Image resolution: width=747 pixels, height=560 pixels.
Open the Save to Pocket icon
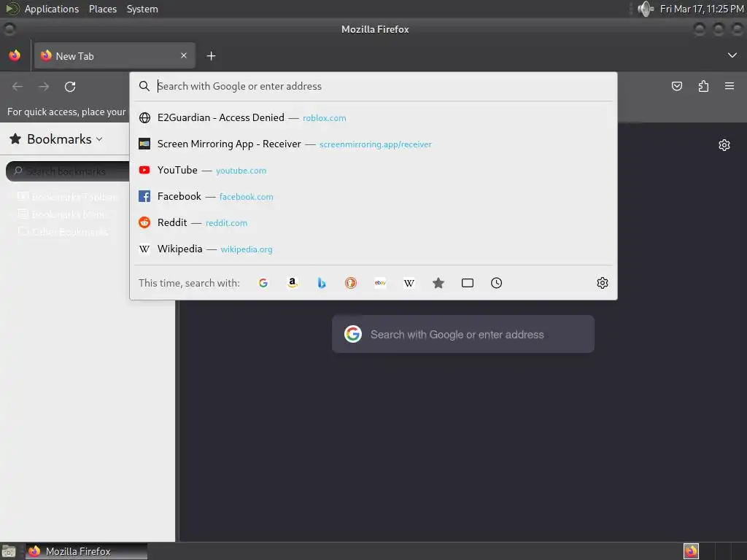coord(676,86)
